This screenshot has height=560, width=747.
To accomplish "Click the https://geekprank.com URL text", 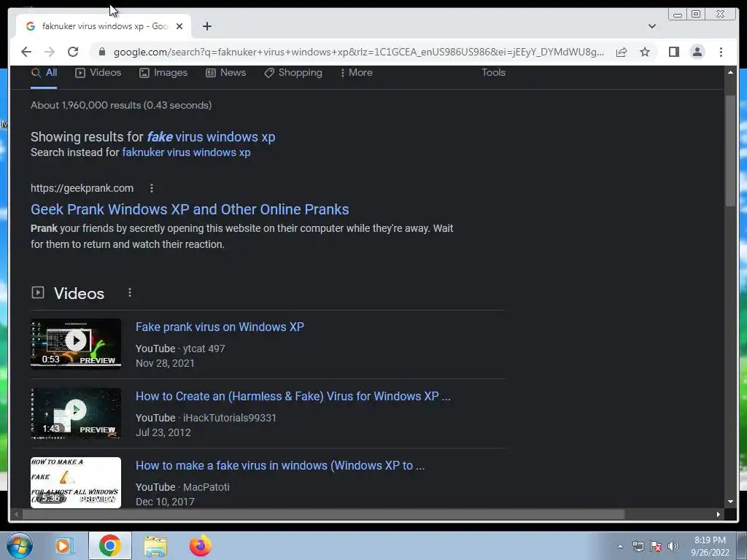I will click(x=82, y=188).
